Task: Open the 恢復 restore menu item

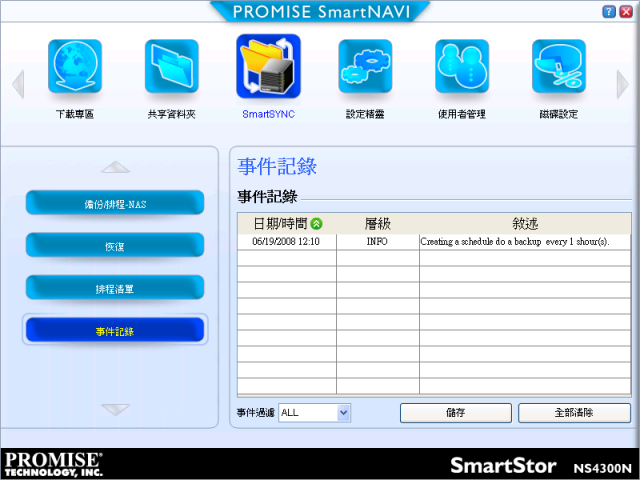Action: point(115,245)
